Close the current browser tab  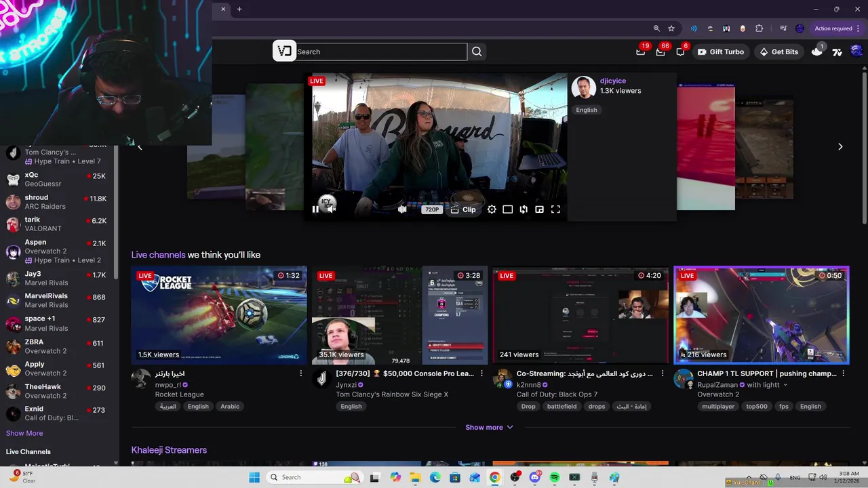(x=223, y=9)
